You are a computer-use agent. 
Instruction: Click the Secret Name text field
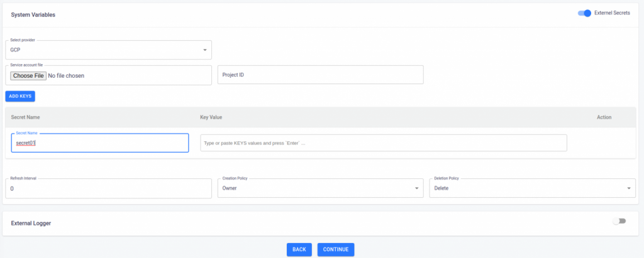(100, 143)
